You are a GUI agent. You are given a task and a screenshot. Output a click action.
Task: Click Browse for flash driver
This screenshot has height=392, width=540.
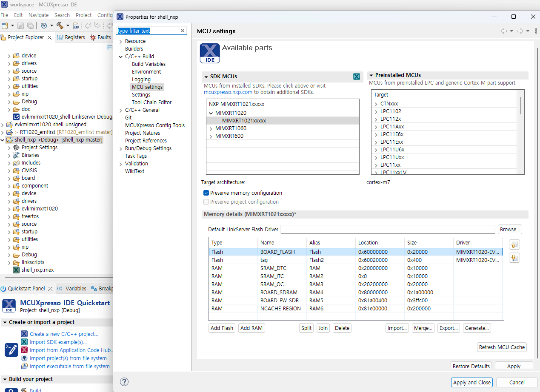(x=510, y=230)
